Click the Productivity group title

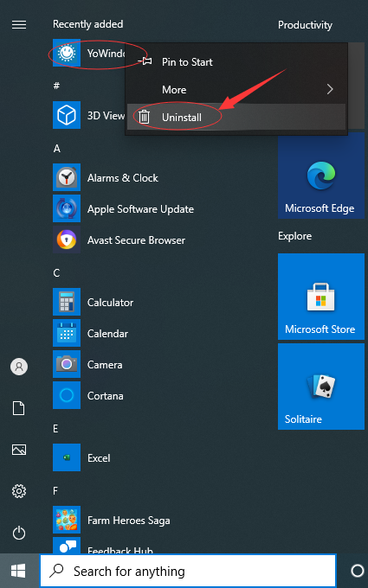(305, 25)
